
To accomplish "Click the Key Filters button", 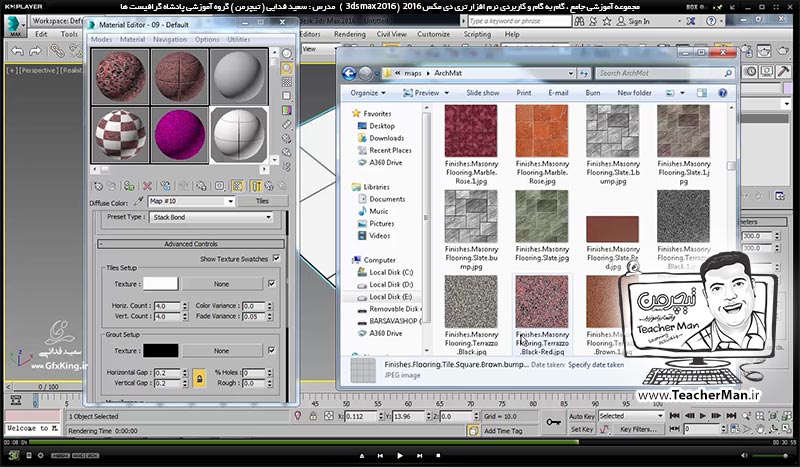I will tap(638, 429).
